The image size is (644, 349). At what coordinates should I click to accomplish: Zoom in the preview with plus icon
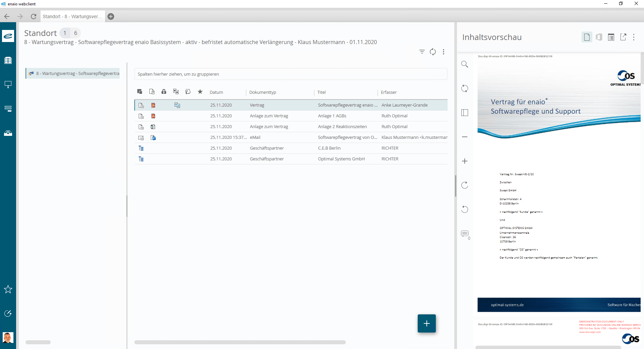(x=465, y=161)
